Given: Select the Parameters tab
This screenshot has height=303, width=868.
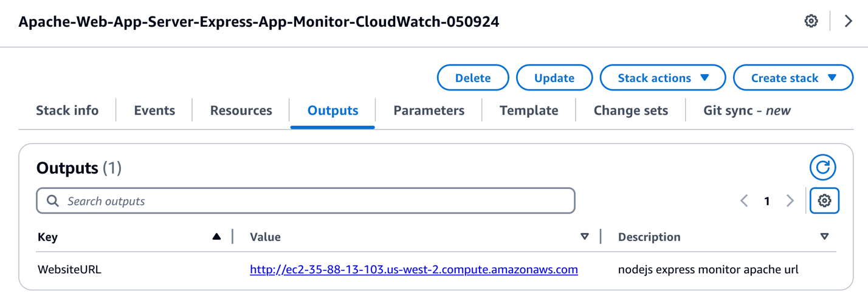Looking at the screenshot, I should (x=429, y=111).
